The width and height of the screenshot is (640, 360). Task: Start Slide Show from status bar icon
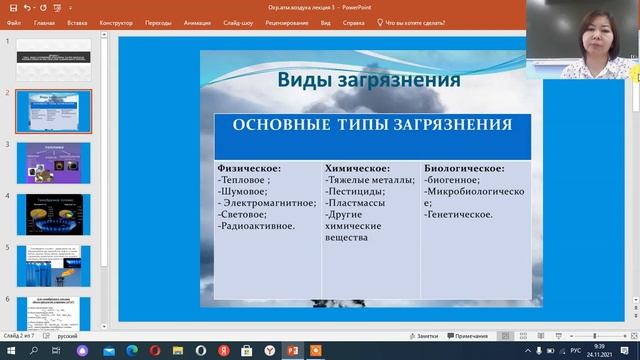point(558,336)
